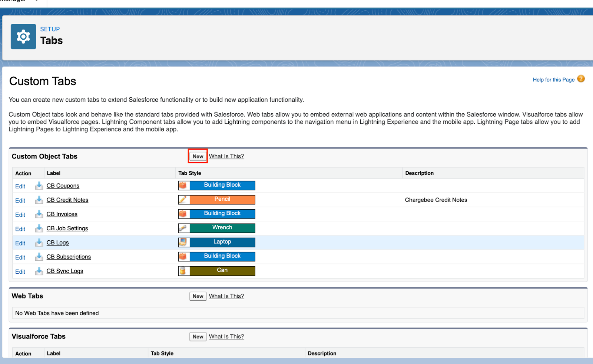The image size is (593, 364).
Task: Select orange Pencil color swatch bar
Action: point(222,200)
